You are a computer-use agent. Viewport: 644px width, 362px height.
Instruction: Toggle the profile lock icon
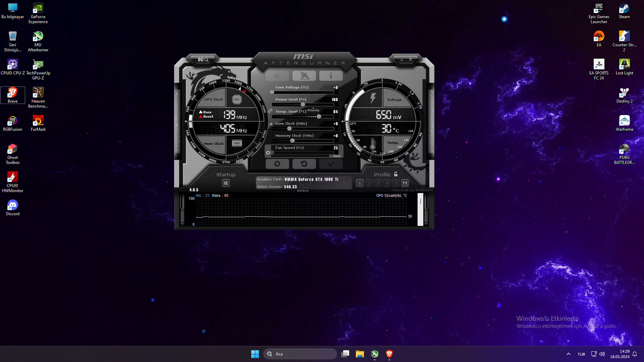click(396, 174)
